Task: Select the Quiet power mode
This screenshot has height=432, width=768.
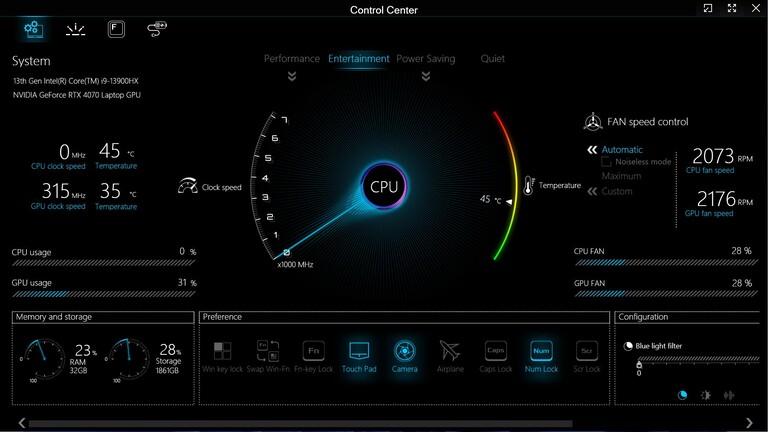Action: (492, 59)
